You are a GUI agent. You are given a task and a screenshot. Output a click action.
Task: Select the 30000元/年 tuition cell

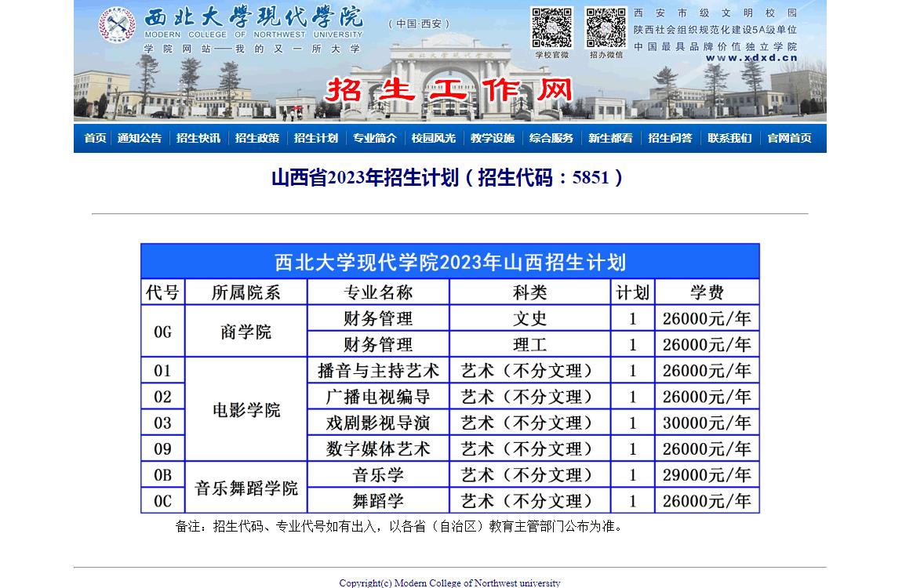pyautogui.click(x=707, y=423)
